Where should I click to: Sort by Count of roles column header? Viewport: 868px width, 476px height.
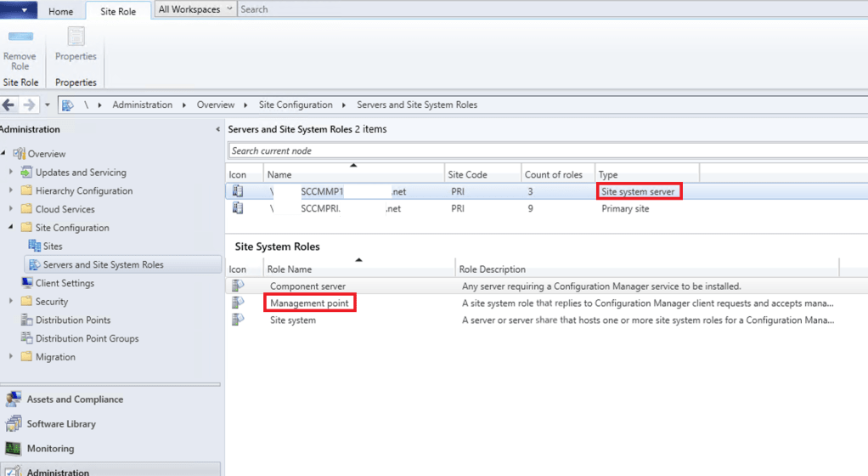click(x=553, y=175)
